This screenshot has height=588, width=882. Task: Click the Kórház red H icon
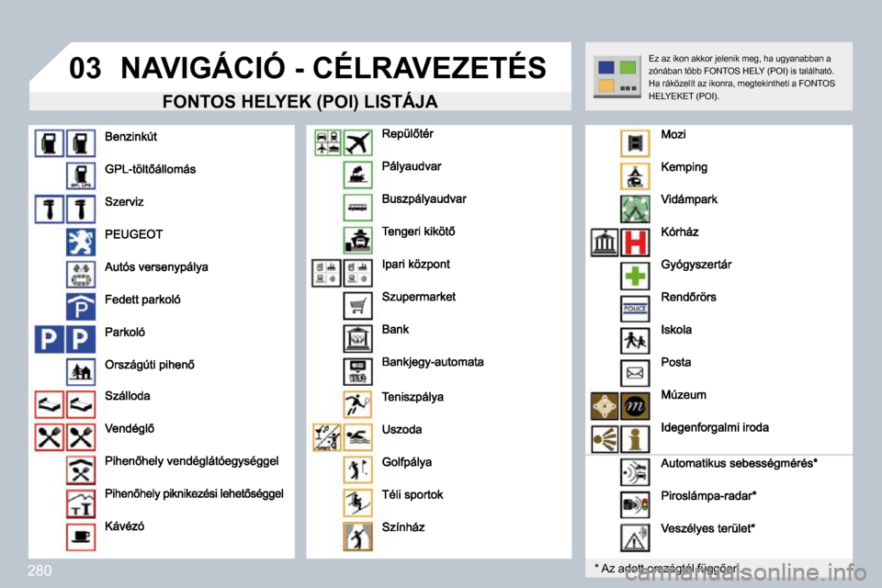[x=635, y=243]
